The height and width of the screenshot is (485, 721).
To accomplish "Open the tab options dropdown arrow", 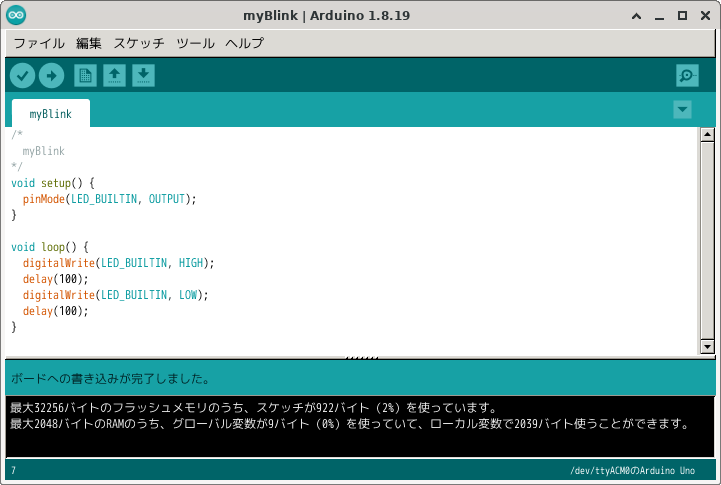I will tap(682, 109).
